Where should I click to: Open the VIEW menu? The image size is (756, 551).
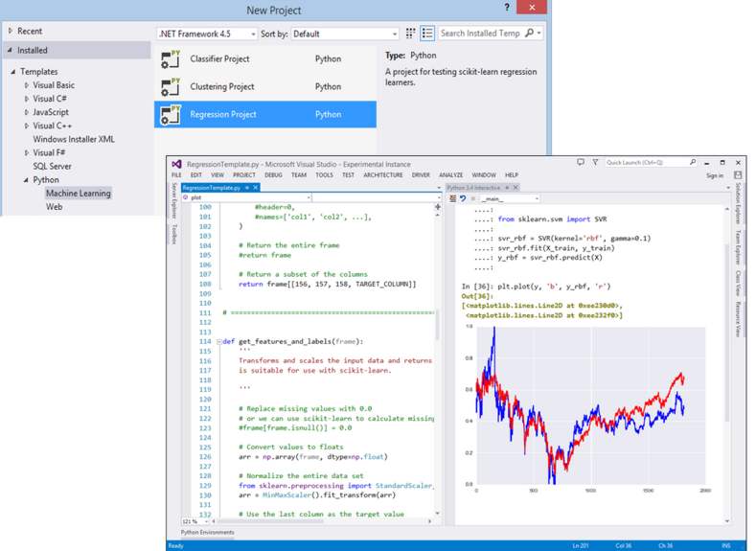(x=217, y=175)
